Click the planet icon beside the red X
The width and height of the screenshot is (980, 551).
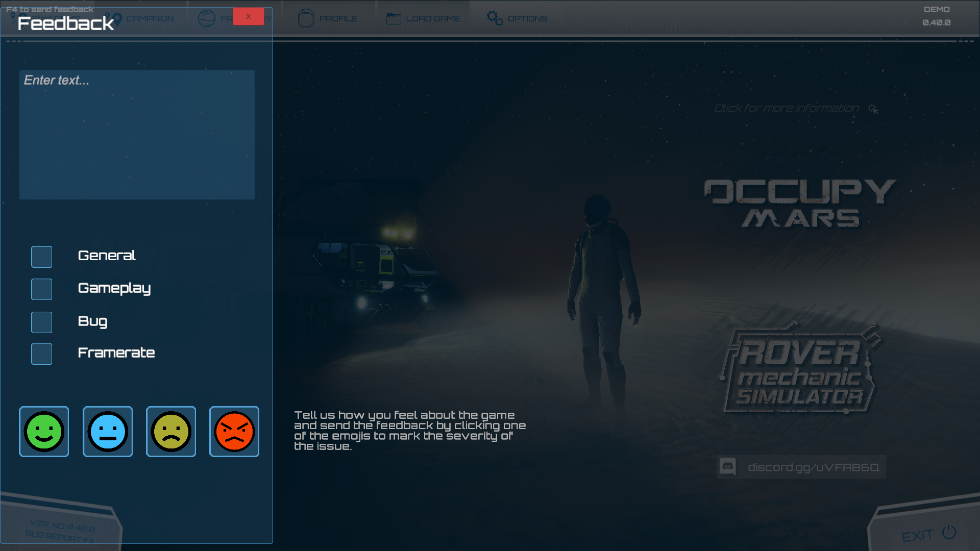tap(207, 18)
